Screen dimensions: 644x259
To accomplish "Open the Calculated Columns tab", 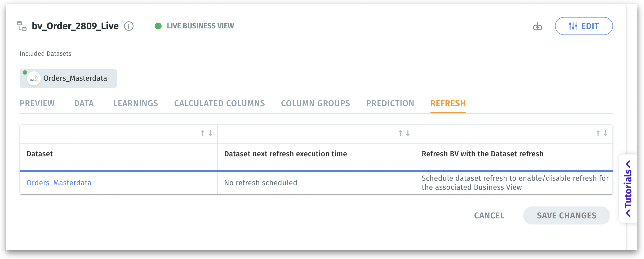I will click(x=219, y=103).
